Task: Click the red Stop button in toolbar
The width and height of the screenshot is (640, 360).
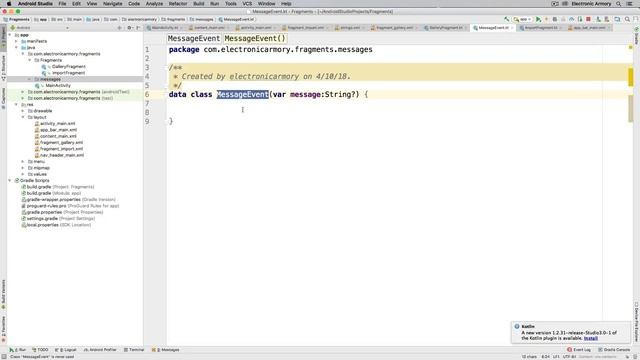Action: (588, 19)
